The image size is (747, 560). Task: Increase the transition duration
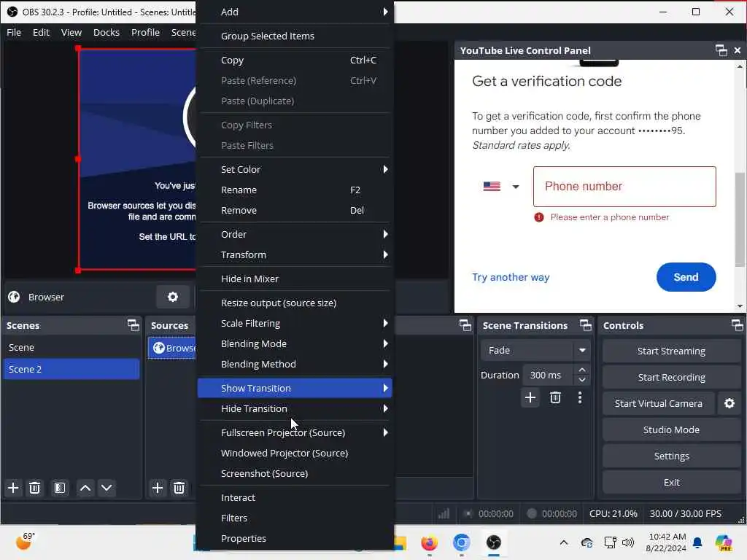coord(581,370)
